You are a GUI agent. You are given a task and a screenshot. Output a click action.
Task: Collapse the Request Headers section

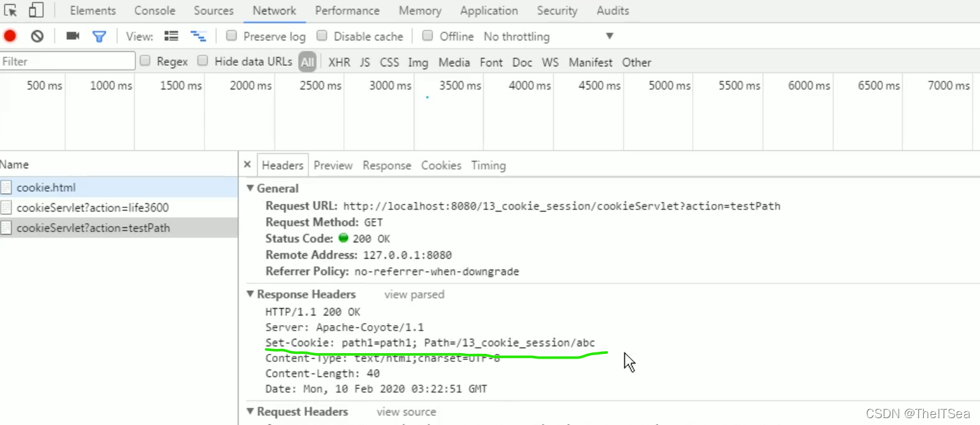pyautogui.click(x=250, y=412)
